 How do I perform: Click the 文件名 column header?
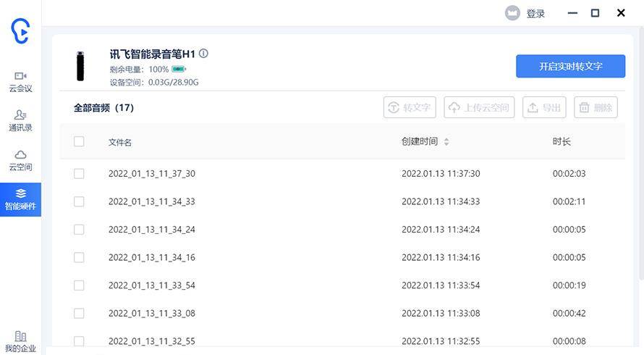120,142
